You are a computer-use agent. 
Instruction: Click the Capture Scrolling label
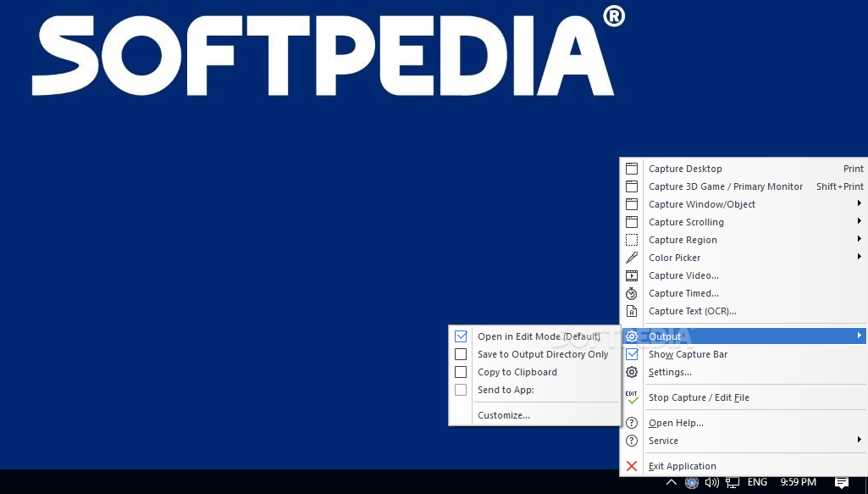[686, 222]
